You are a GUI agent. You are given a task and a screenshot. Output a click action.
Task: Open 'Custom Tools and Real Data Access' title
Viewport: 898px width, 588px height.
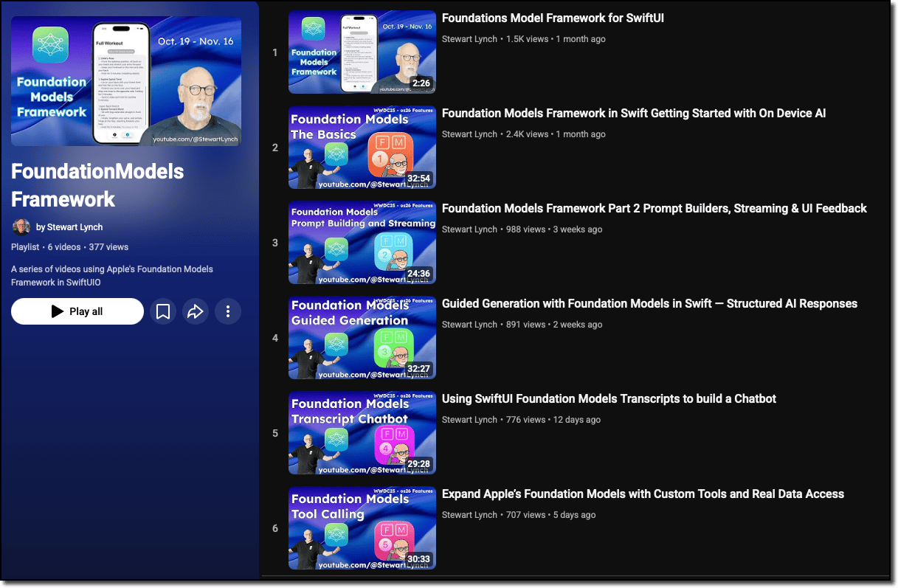[643, 494]
